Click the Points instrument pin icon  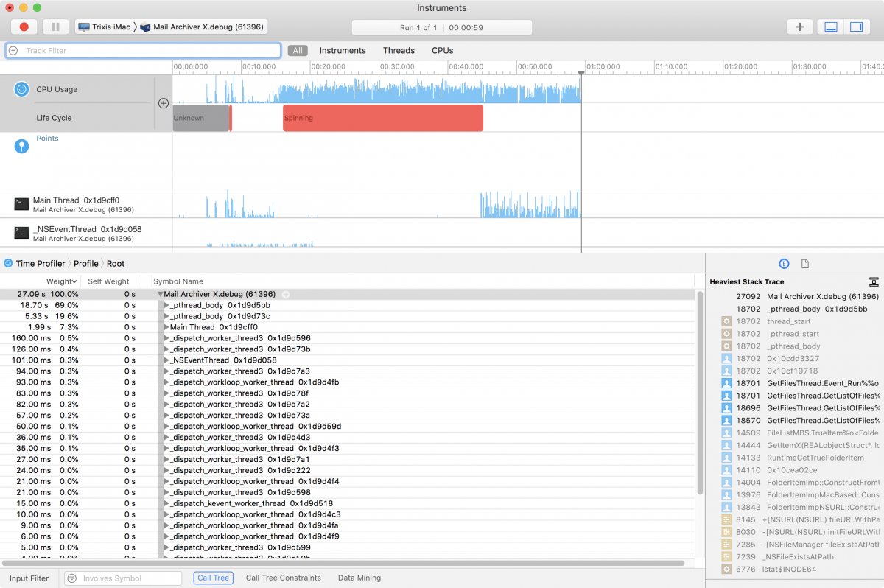click(22, 146)
